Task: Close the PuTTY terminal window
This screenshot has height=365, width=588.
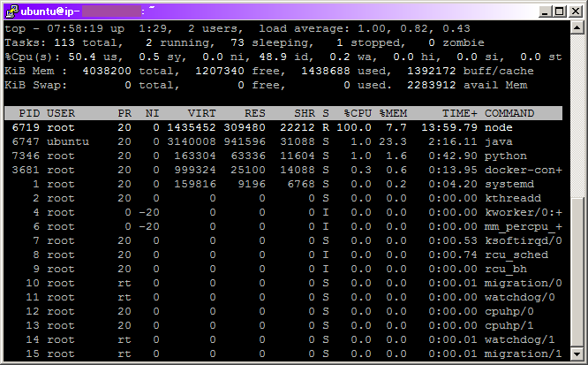Action: 574,11
